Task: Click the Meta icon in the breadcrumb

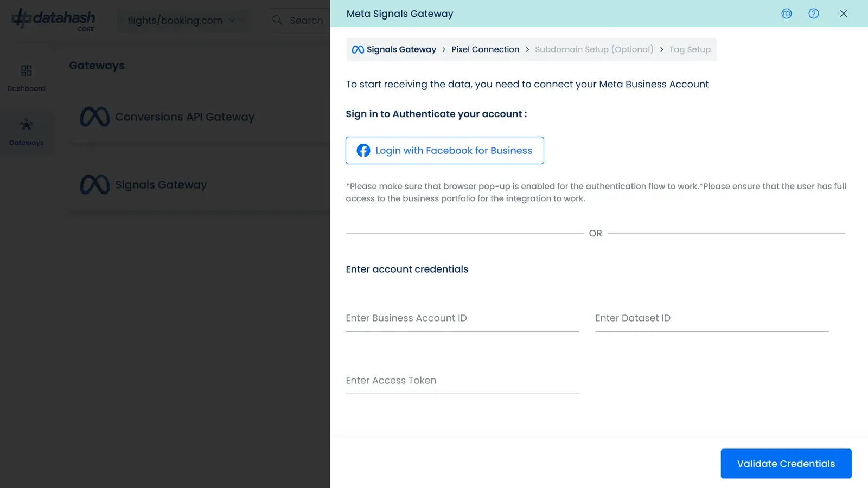Action: (x=358, y=49)
